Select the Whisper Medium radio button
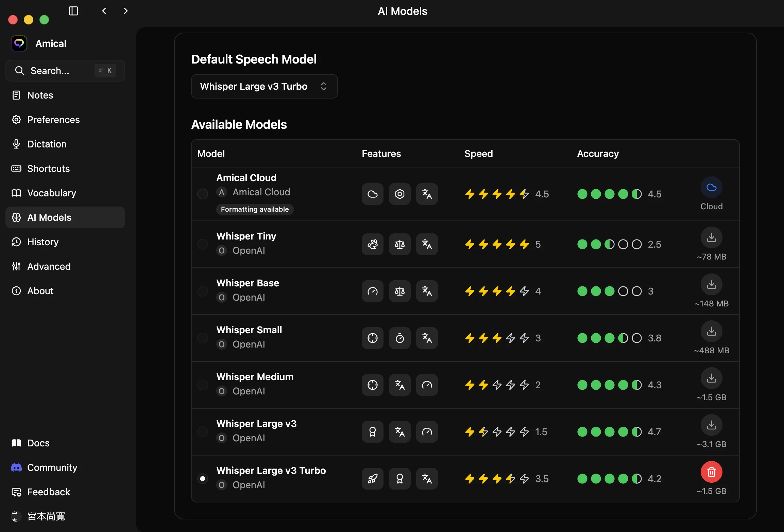 click(203, 385)
